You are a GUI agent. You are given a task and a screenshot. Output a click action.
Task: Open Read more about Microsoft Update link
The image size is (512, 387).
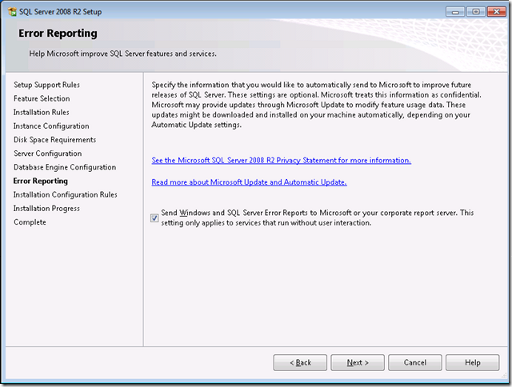(249, 182)
